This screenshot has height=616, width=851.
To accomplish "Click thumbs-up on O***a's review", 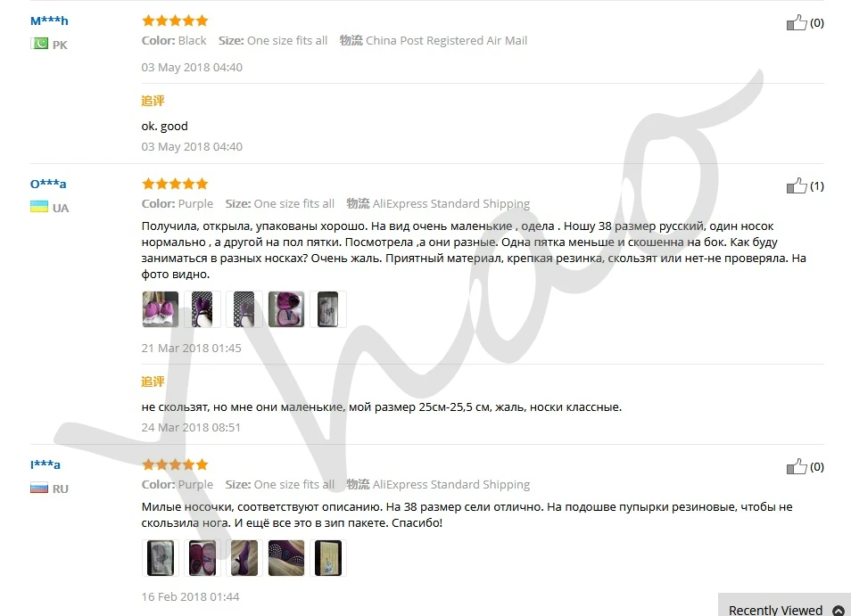I will (x=797, y=185).
